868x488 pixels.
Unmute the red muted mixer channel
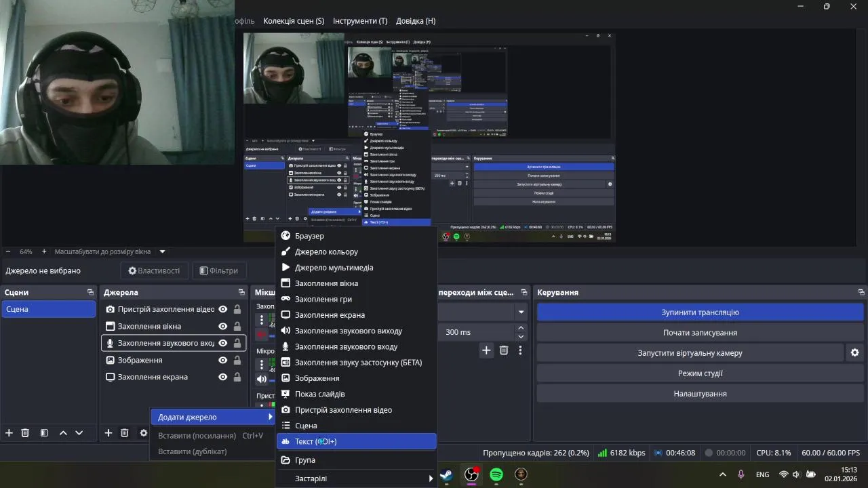click(262, 334)
